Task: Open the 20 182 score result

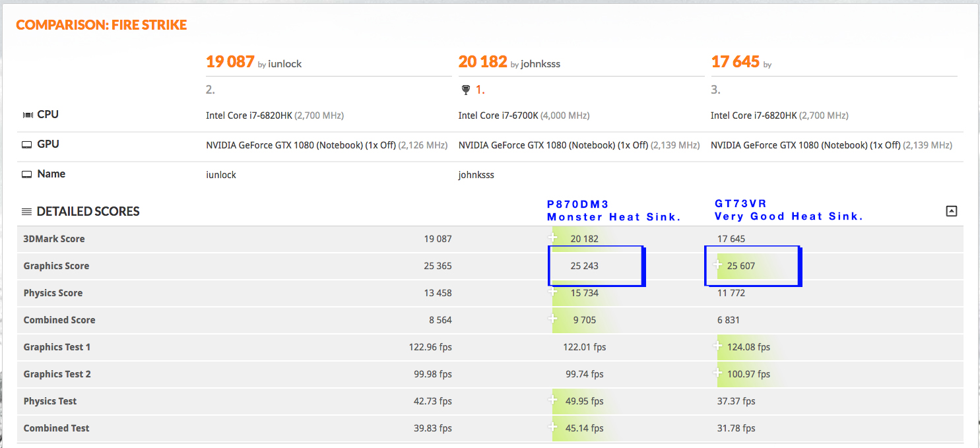Action: [x=483, y=62]
